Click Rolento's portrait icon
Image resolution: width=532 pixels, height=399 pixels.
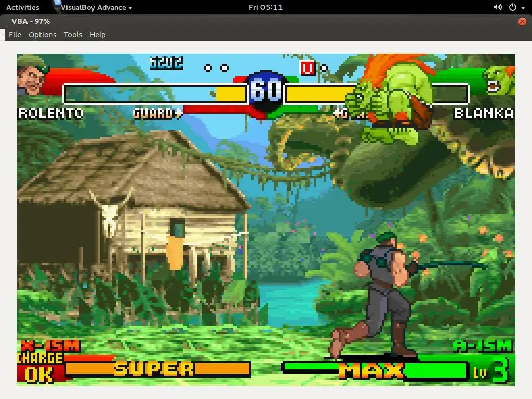coord(31,75)
